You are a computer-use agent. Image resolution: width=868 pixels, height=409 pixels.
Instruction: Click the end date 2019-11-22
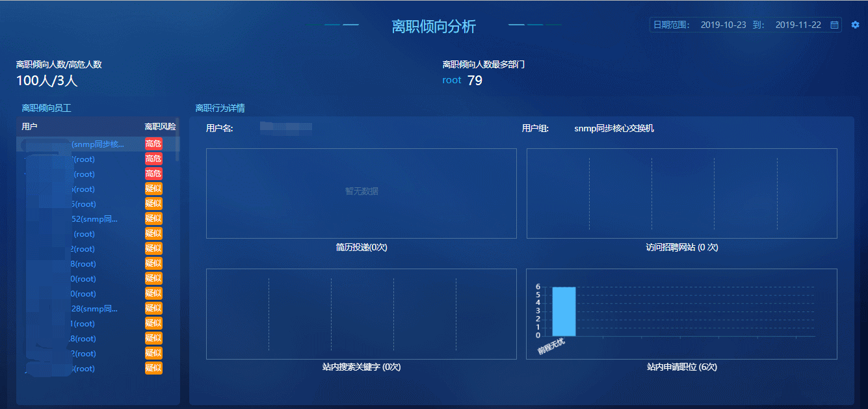tap(798, 25)
